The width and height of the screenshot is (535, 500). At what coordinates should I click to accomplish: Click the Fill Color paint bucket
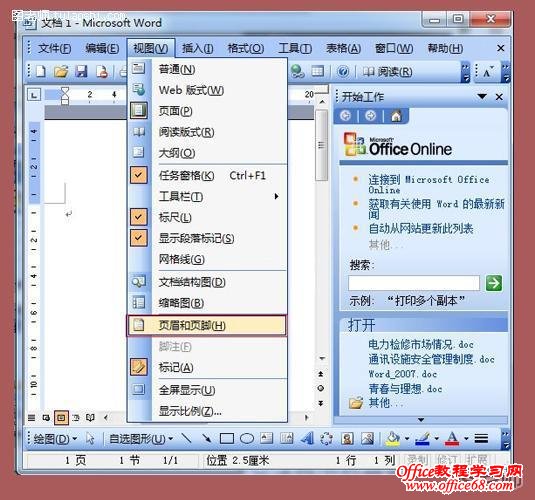[x=393, y=439]
